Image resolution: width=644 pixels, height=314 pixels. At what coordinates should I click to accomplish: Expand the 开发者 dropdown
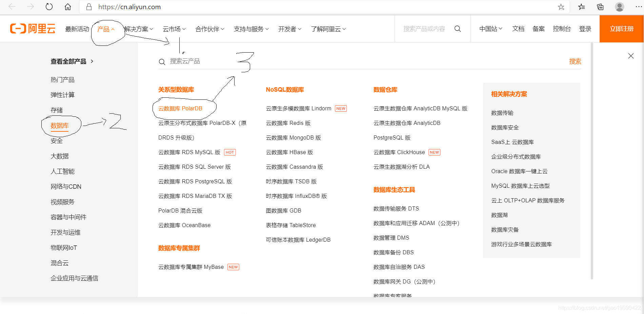click(290, 29)
